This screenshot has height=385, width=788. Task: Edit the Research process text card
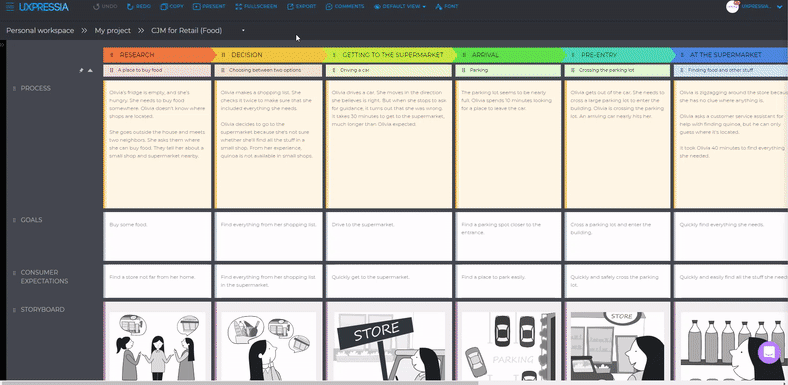157,144
